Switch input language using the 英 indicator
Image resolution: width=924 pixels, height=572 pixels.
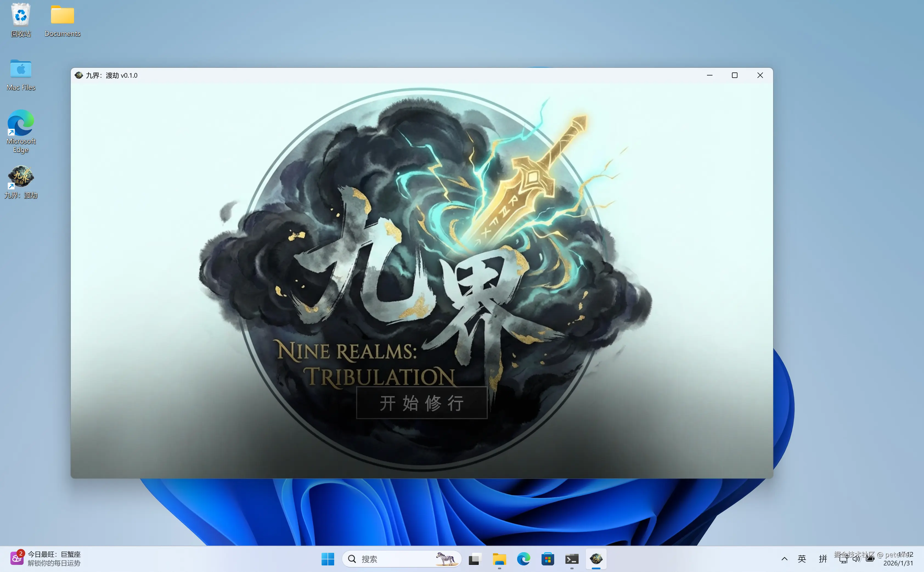tap(802, 559)
